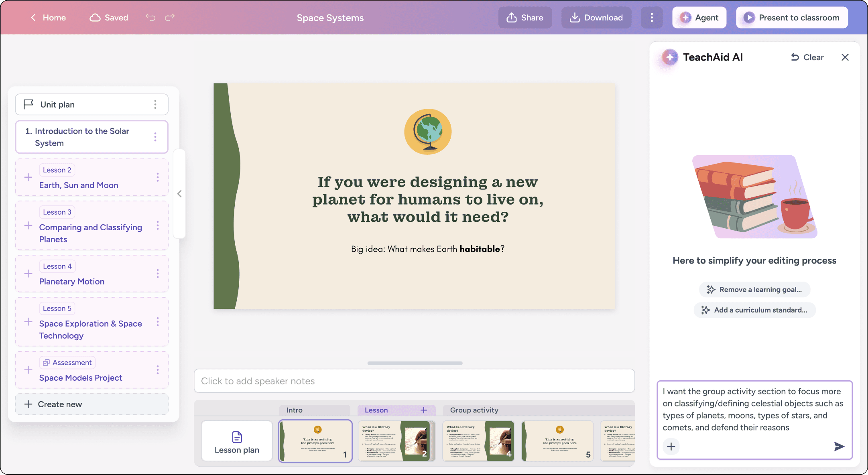Image resolution: width=868 pixels, height=475 pixels.
Task: Open options for Unit plan item
Action: pyautogui.click(x=155, y=105)
